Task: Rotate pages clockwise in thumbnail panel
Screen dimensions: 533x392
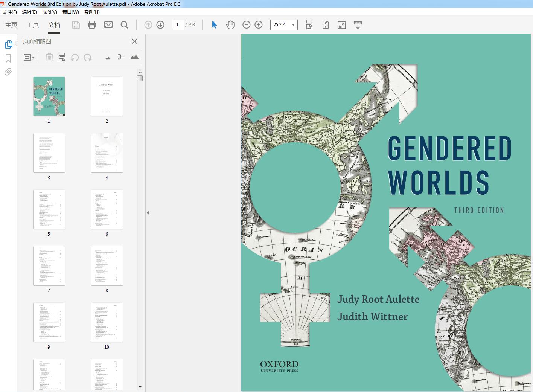Action: tap(88, 58)
